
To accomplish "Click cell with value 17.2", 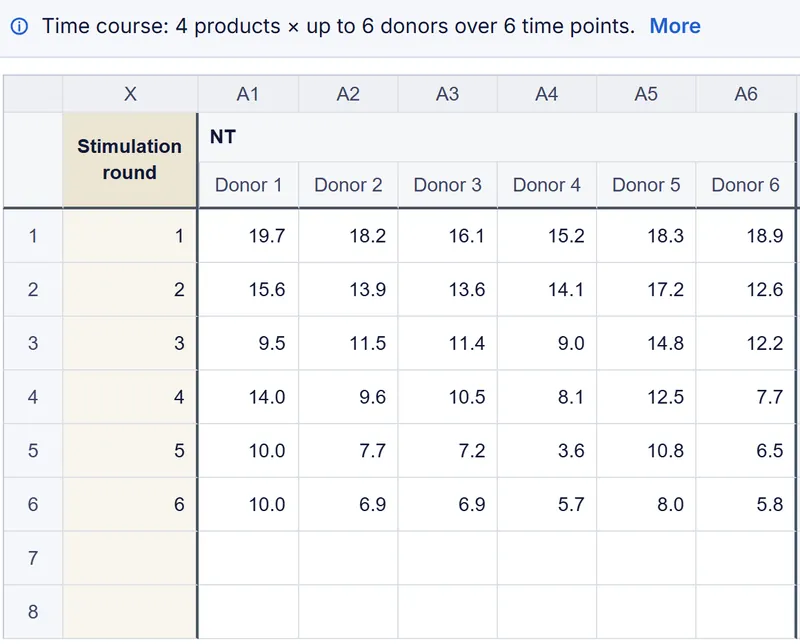I will (646, 289).
